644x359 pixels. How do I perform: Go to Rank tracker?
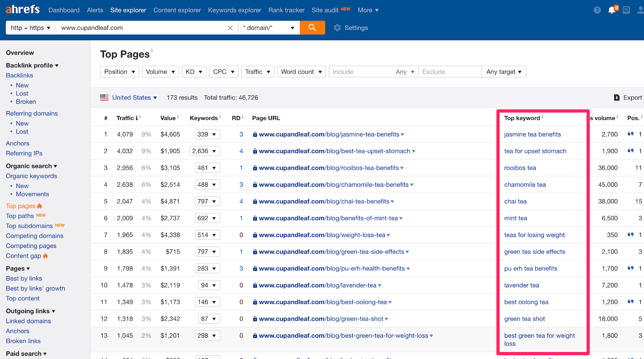click(287, 10)
